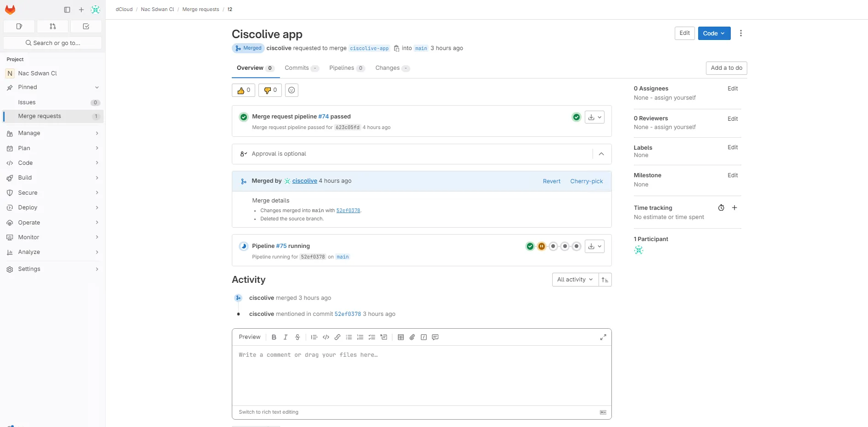Click the add time entry plus icon

[734, 208]
